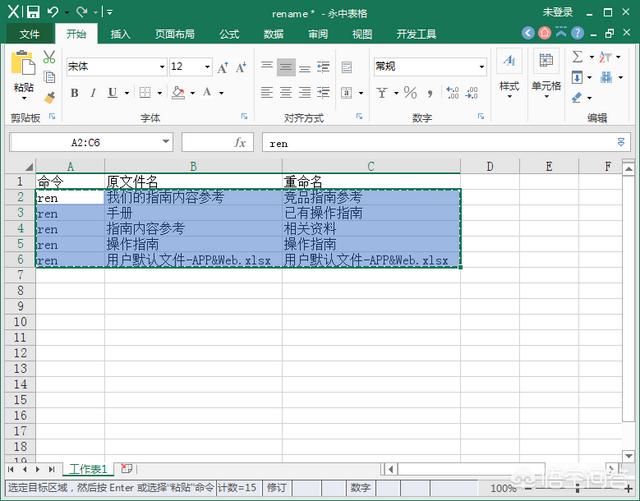Click the Copy icon under scissors
Screen dimensions: 640x501
click(x=49, y=77)
